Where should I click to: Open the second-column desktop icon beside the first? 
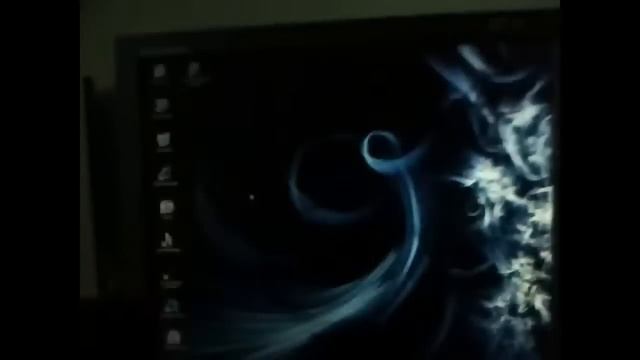(195, 72)
